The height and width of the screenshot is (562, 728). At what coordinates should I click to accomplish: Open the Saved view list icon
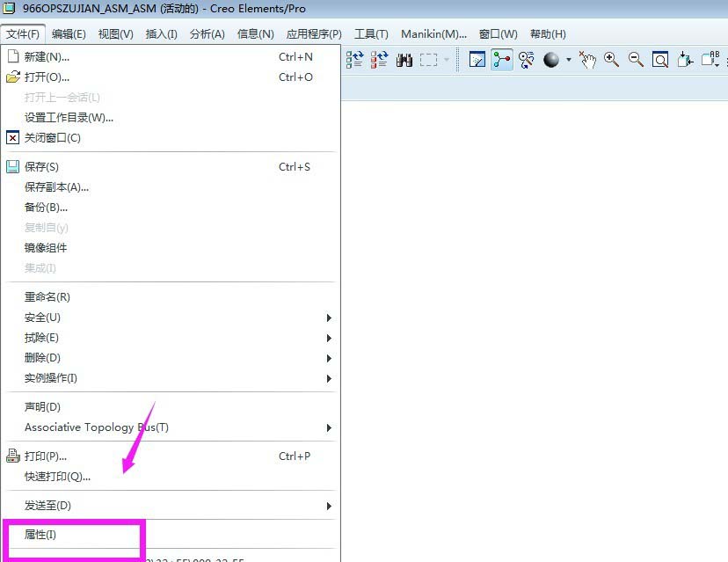click(710, 60)
